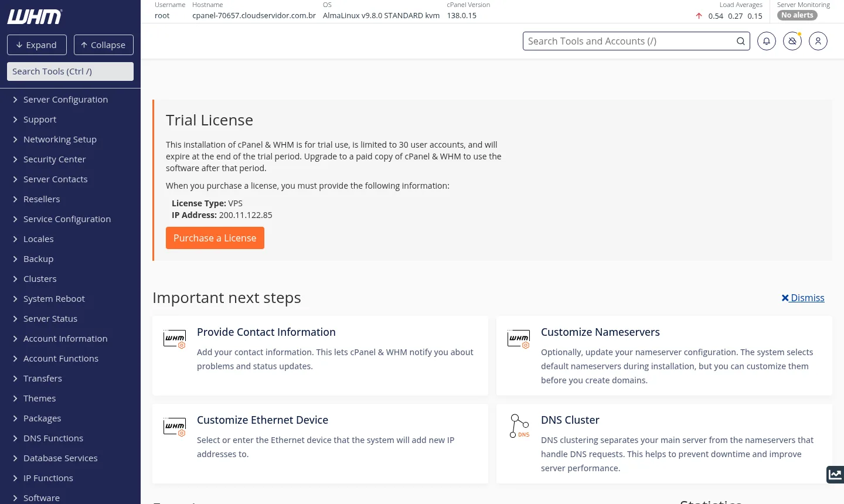
Task: Click the DNS Cluster icon
Action: coord(519,426)
